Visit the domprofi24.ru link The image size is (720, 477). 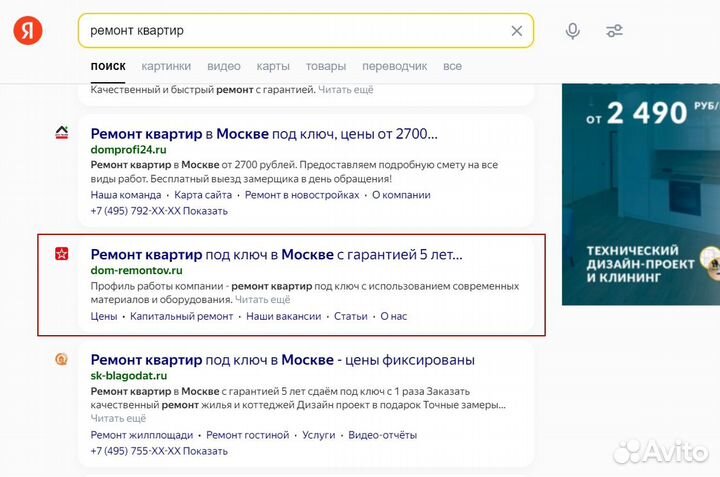tap(129, 150)
